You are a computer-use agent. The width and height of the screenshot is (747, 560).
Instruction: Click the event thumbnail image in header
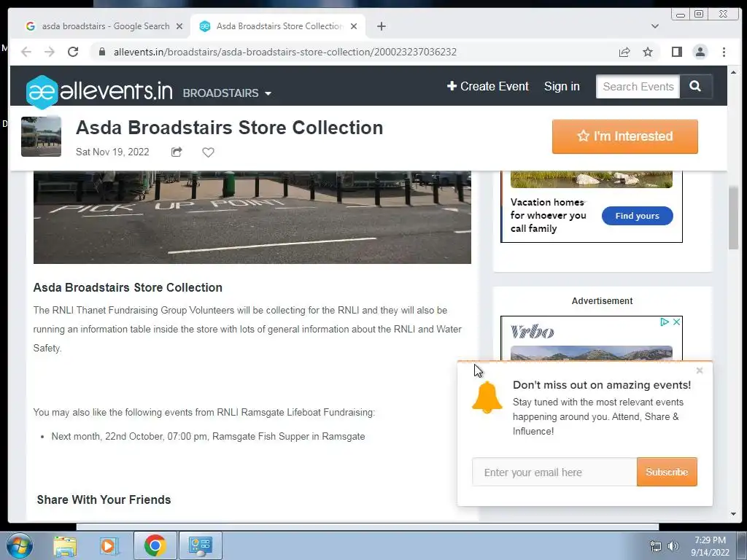tap(41, 136)
